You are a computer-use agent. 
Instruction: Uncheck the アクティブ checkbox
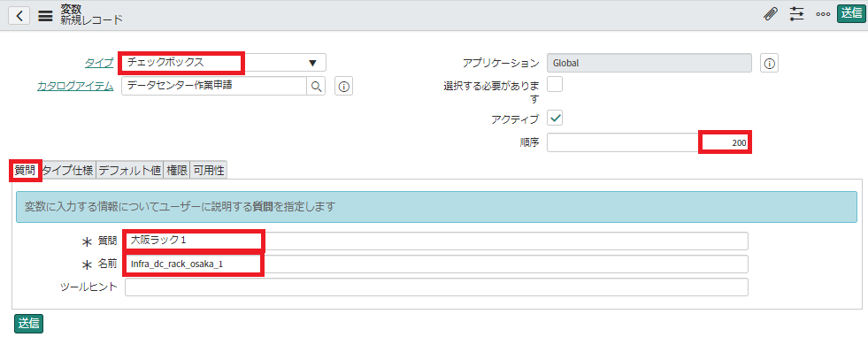(x=555, y=118)
